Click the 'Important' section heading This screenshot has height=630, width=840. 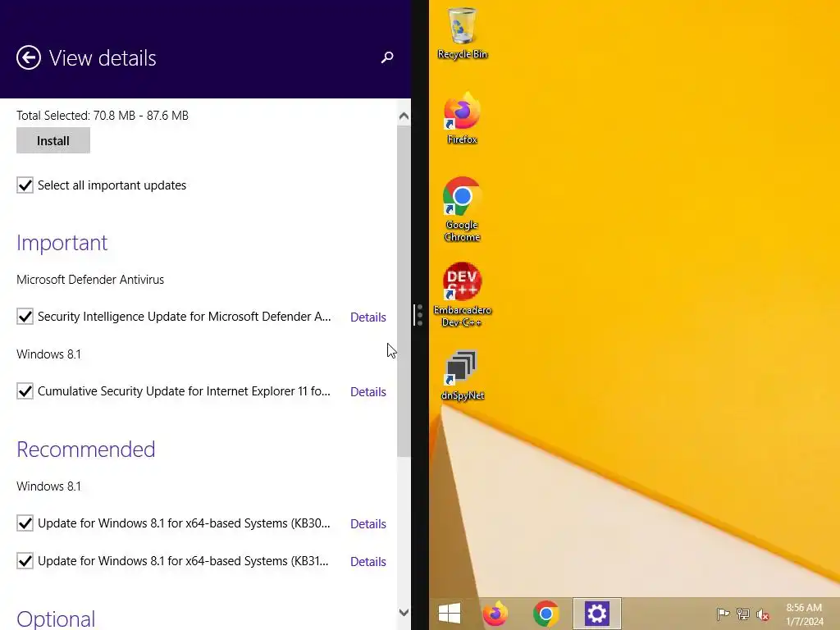click(62, 243)
